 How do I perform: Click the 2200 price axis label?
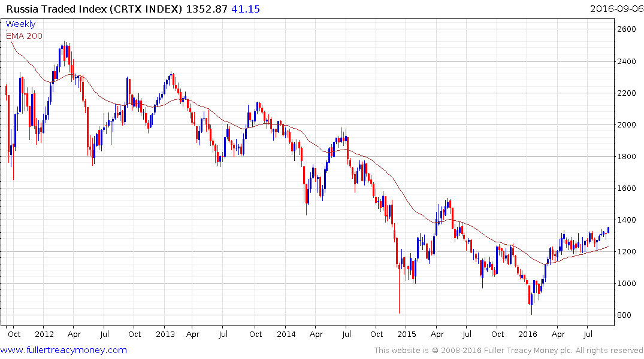(627, 93)
